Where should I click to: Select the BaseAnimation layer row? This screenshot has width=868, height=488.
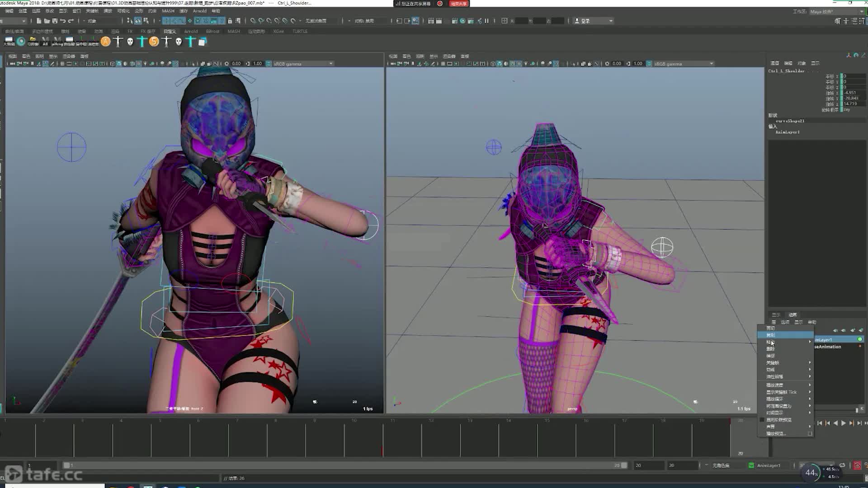[839, 347]
